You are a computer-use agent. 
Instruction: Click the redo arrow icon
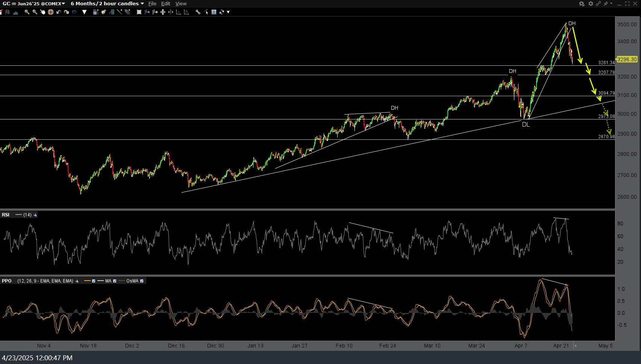point(67,12)
